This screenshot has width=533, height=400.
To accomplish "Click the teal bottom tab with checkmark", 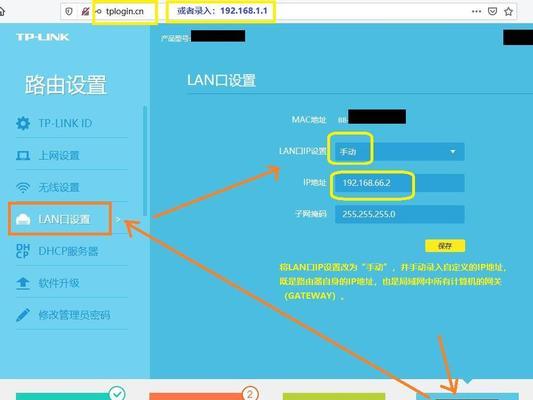I will click(64, 396).
